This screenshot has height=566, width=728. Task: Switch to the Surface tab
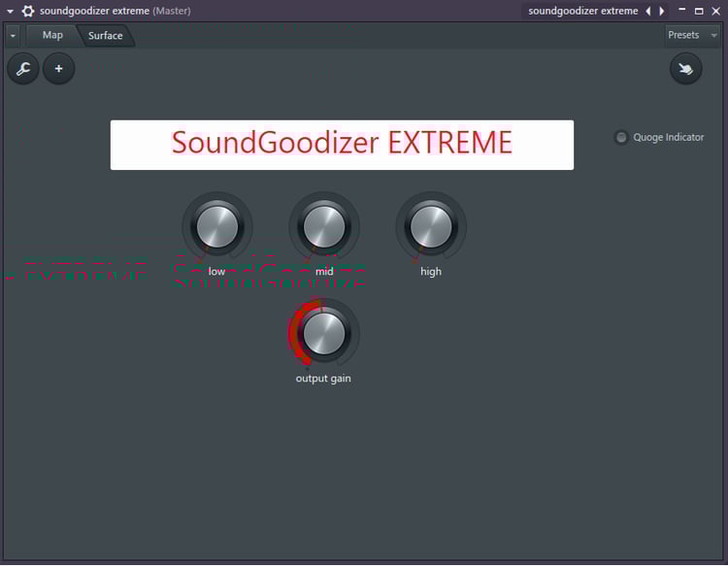coord(106,36)
